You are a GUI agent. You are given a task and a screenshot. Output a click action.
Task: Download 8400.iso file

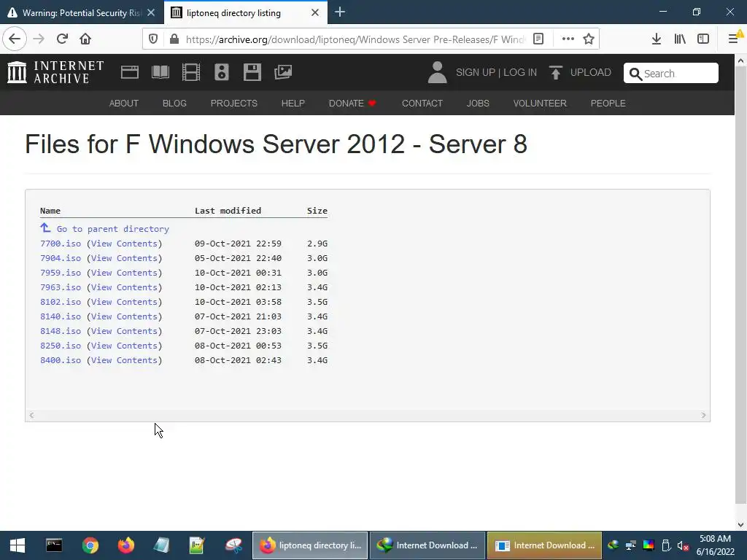tap(61, 360)
